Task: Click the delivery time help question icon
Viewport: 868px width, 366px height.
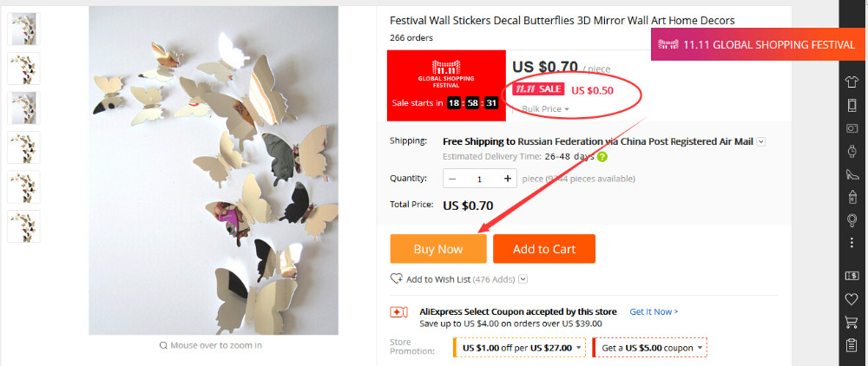Action: coord(602,157)
